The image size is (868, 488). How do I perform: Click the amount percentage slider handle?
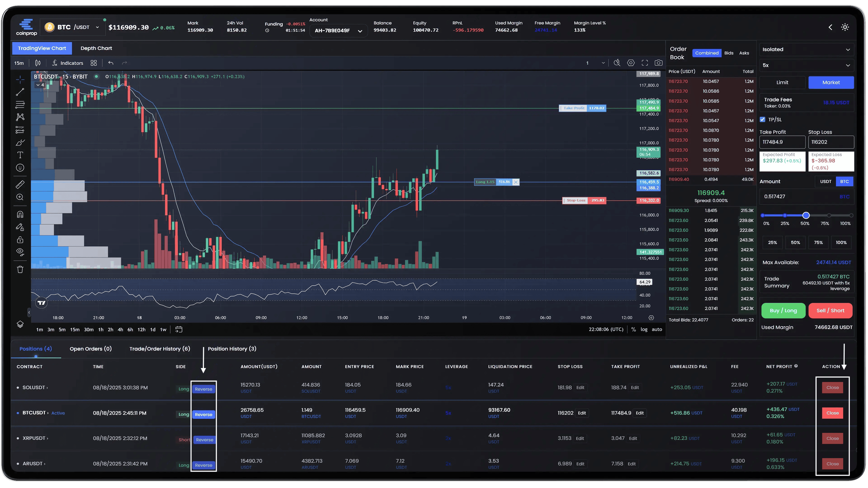pos(806,216)
